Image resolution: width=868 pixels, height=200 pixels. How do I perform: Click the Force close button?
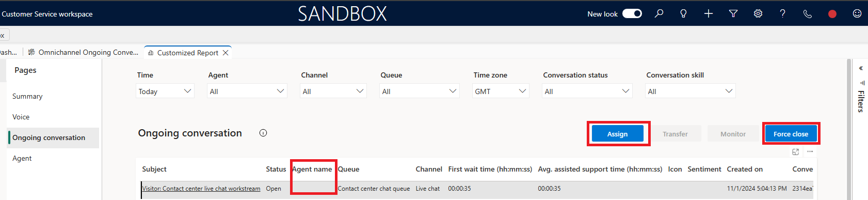pyautogui.click(x=791, y=134)
